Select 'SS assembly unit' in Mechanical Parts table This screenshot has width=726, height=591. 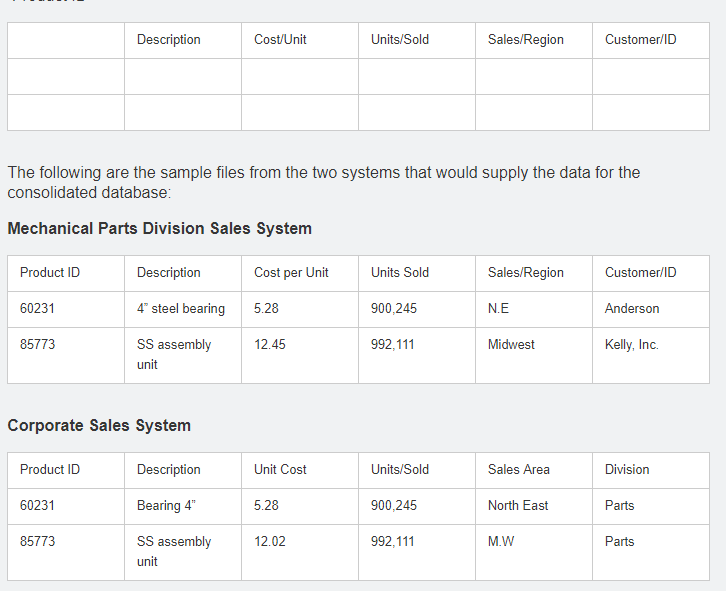[x=174, y=355]
